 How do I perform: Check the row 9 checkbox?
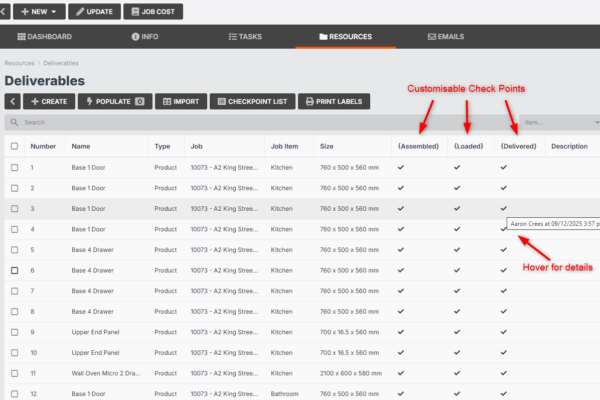(x=15, y=332)
